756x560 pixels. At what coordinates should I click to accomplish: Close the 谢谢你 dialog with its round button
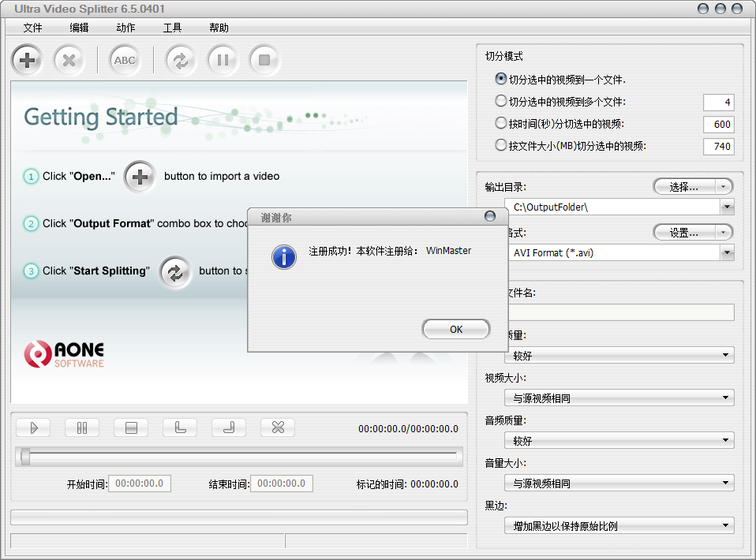coord(490,216)
